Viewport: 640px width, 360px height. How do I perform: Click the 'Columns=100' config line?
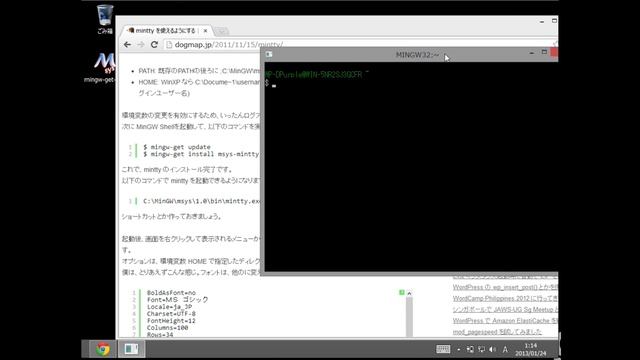[x=167, y=328]
